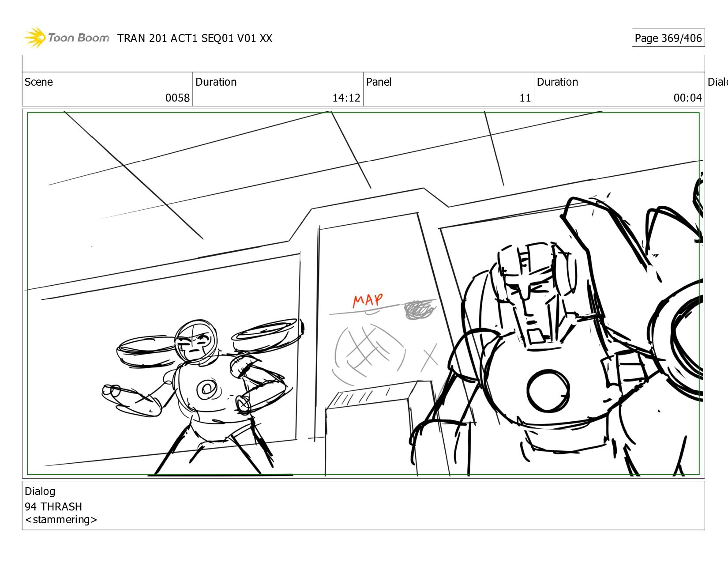Click the Panel label
This screenshot has height=563, width=728.
pos(379,82)
